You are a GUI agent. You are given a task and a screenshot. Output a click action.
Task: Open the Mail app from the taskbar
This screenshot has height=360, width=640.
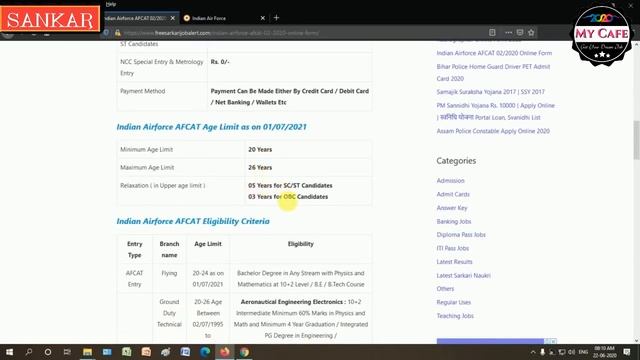107,352
